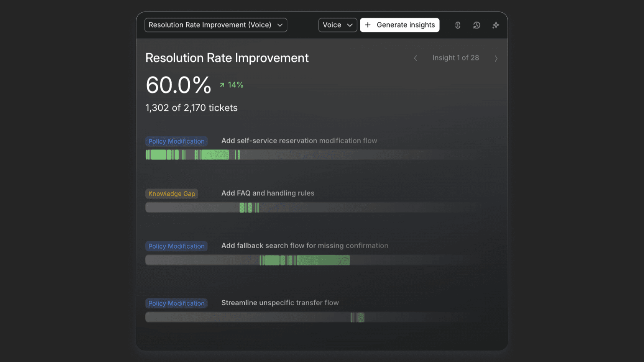Click the Insight 1 of 28 pager label
The height and width of the screenshot is (362, 644).
456,58
